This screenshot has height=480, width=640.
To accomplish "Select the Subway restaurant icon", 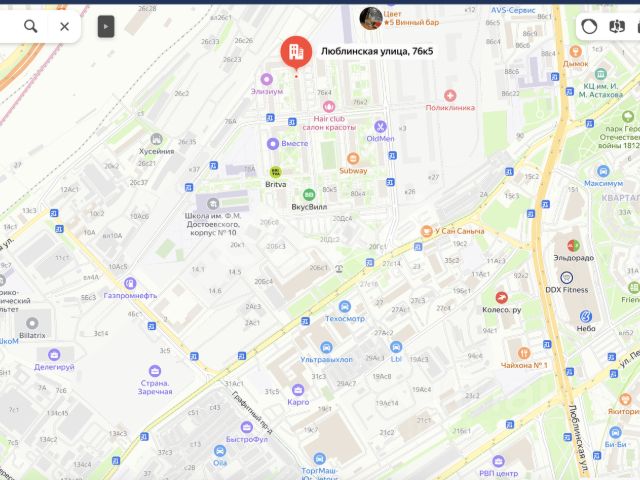I will point(353,158).
